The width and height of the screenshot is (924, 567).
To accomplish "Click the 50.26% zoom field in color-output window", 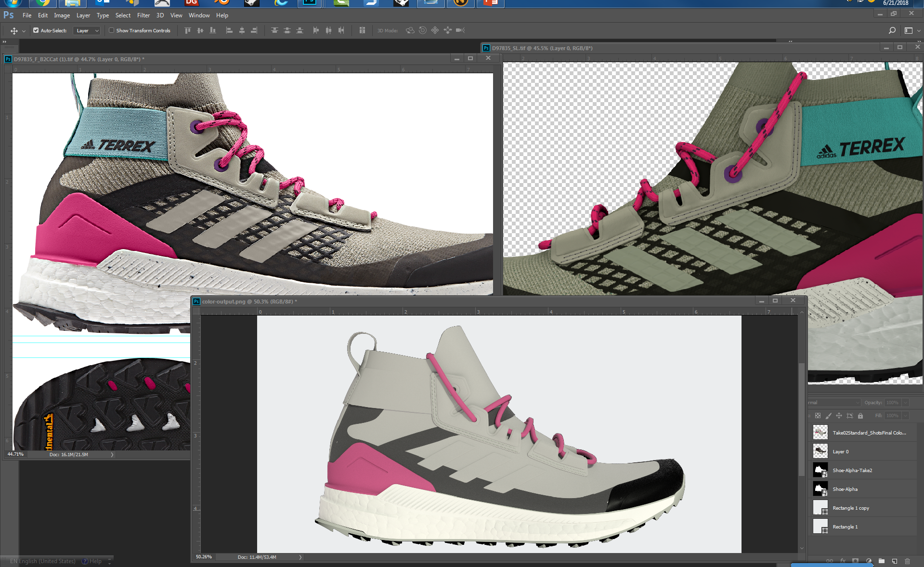I will coord(204,557).
